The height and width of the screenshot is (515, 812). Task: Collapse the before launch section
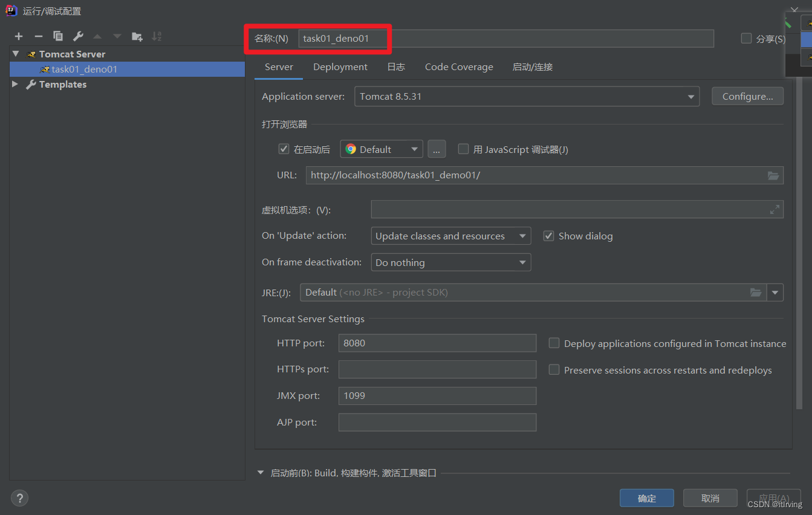pos(261,473)
